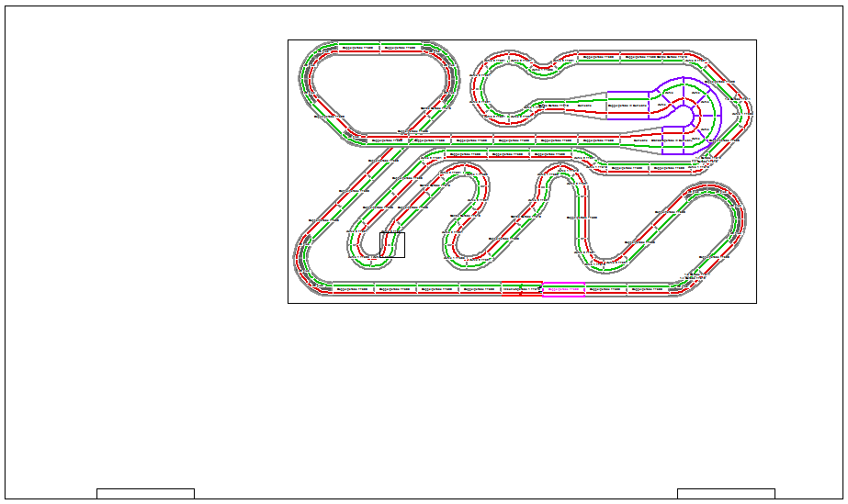Select the magenta-outlined straight track piece
This screenshot has width=848, height=504.
coord(563,289)
